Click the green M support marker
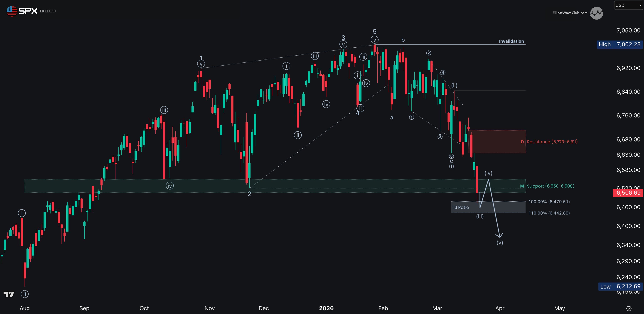This screenshot has height=314, width=644. (x=522, y=186)
